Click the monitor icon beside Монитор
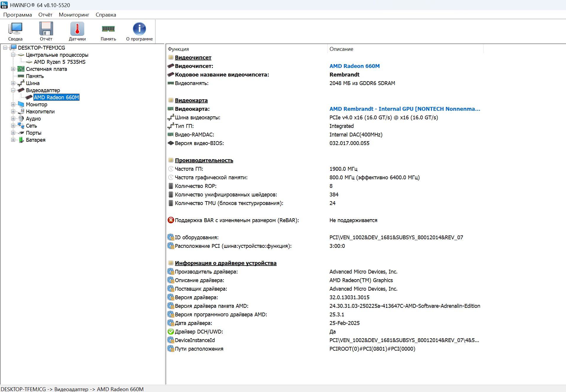 [x=21, y=104]
